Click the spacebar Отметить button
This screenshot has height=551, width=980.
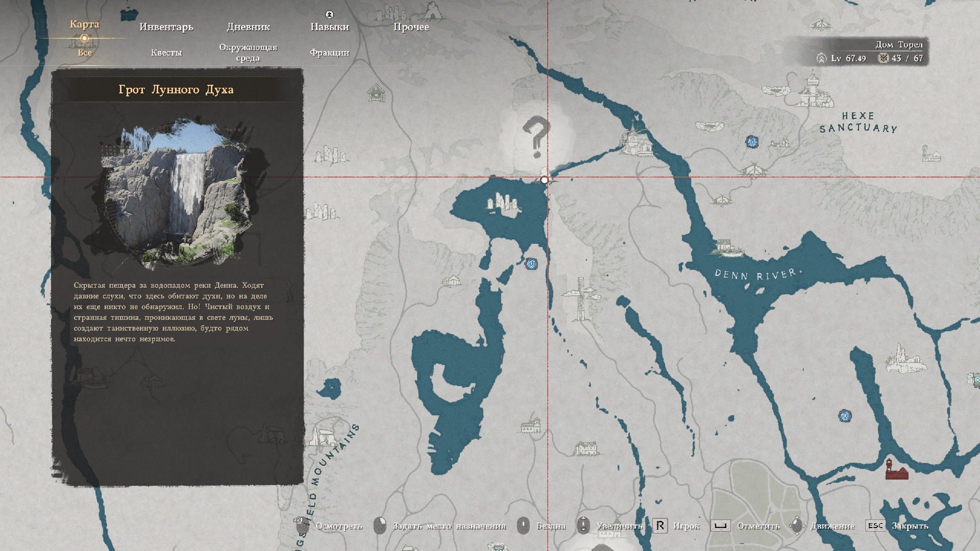tap(745, 525)
